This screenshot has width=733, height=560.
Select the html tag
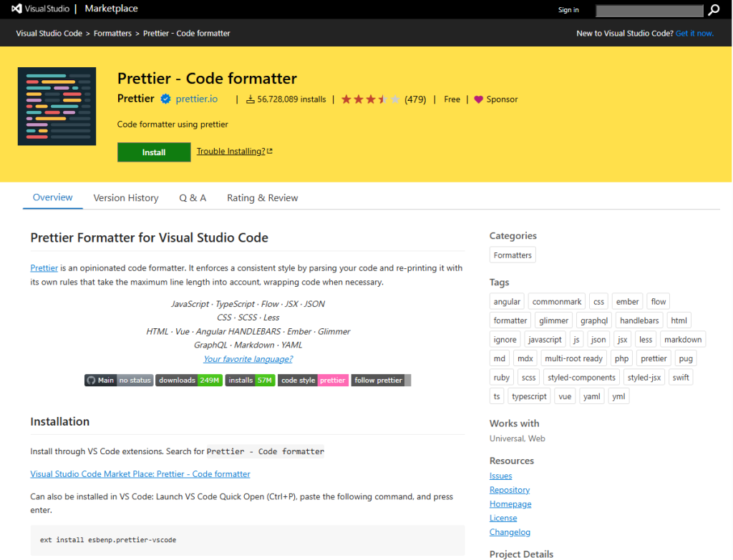[x=679, y=320]
